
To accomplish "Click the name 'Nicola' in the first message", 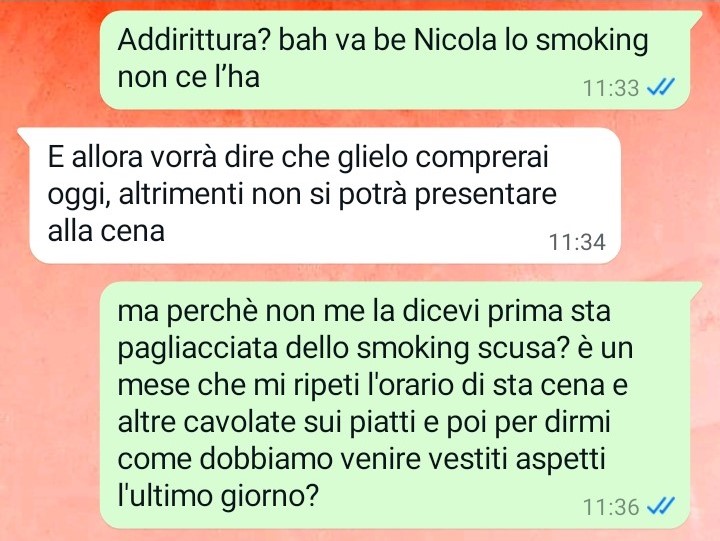I will pos(455,40).
